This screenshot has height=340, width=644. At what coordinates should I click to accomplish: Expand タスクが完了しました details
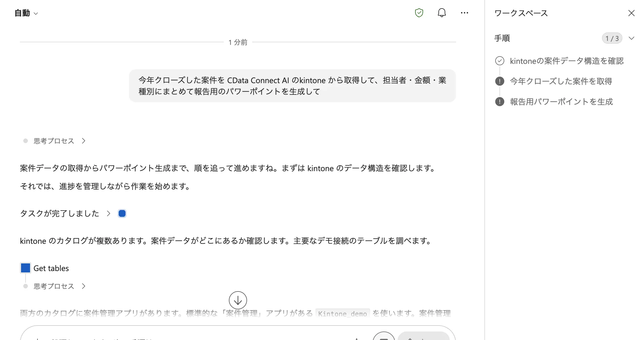(x=65, y=213)
